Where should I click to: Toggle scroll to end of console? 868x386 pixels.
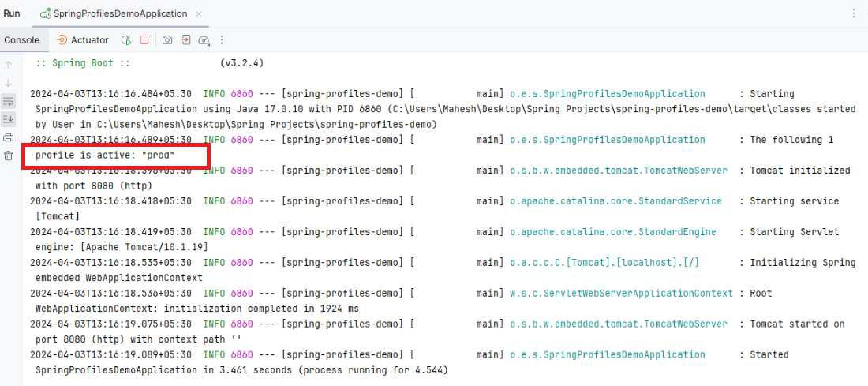pos(9,119)
